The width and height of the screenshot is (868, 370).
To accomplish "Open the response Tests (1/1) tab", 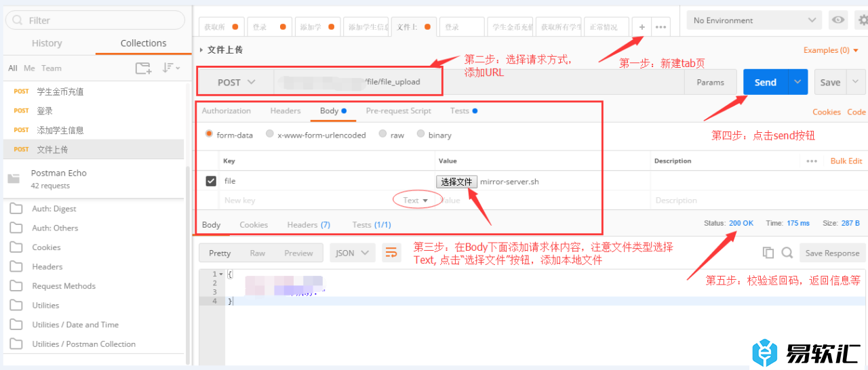I will point(372,224).
